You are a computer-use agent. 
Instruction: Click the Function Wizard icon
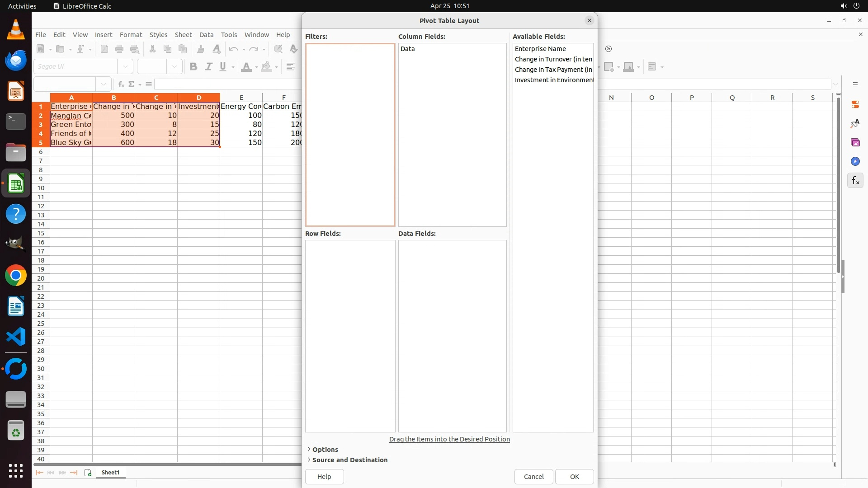[x=121, y=84]
